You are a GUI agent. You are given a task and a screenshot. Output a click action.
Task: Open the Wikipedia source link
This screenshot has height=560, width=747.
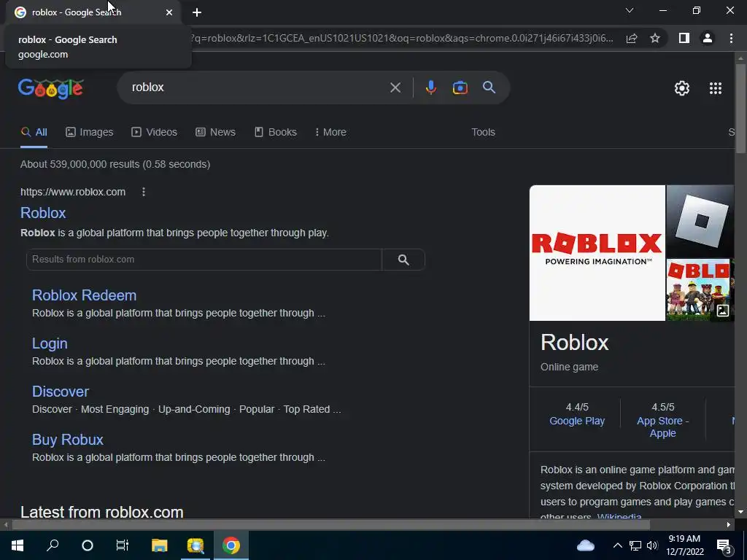(x=619, y=516)
